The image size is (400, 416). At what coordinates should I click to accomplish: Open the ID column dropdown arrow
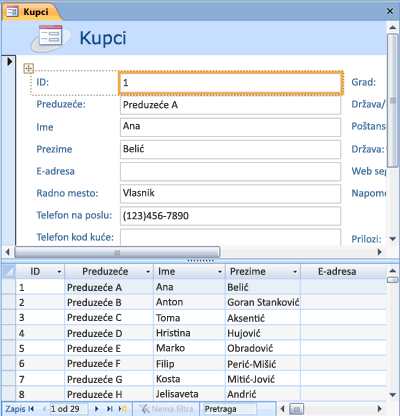click(x=59, y=272)
